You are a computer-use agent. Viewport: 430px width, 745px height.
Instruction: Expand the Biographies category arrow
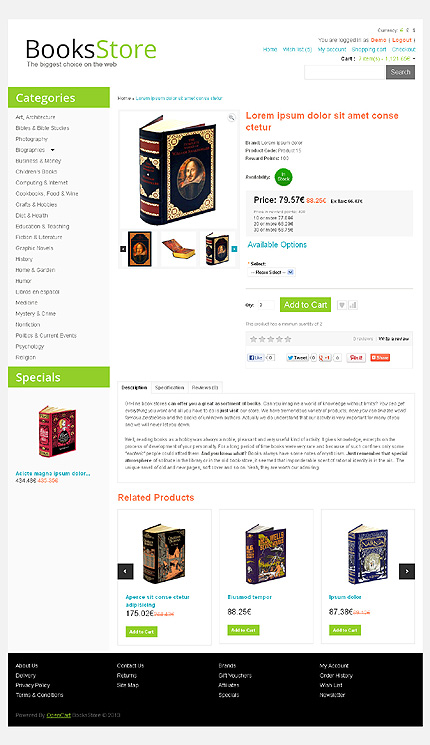tap(53, 150)
